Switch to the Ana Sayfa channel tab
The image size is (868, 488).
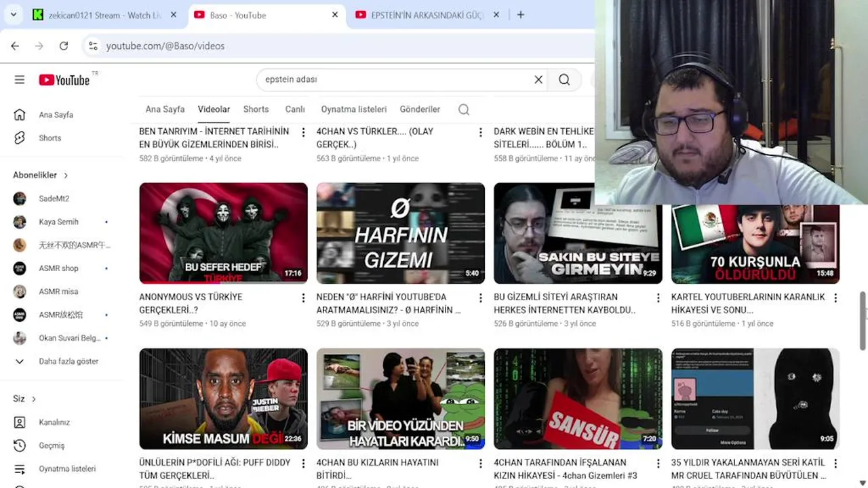165,109
